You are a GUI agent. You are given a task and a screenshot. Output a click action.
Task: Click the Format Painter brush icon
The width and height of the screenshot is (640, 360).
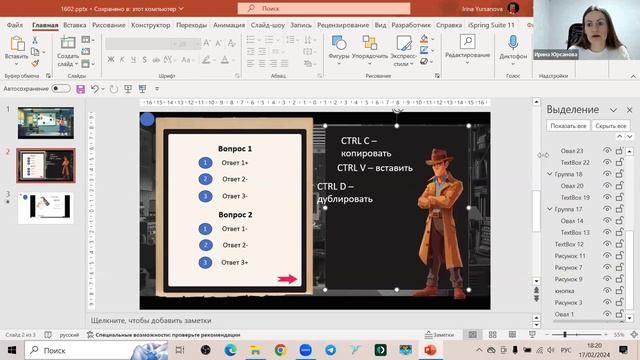(35, 63)
